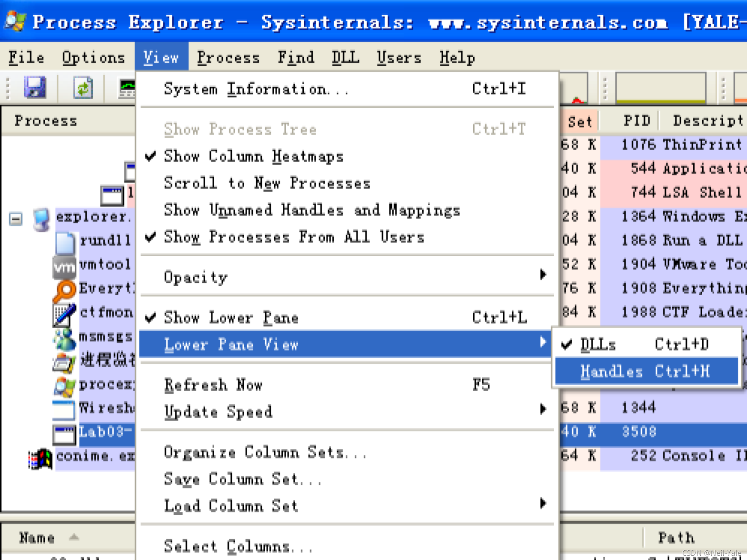Viewport: 747px width, 560px height.
Task: Click PID 252 Console row
Action: (653, 455)
